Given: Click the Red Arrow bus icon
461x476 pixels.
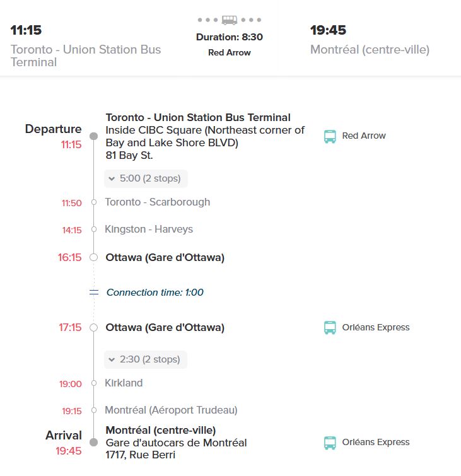Looking at the screenshot, I should point(330,136).
